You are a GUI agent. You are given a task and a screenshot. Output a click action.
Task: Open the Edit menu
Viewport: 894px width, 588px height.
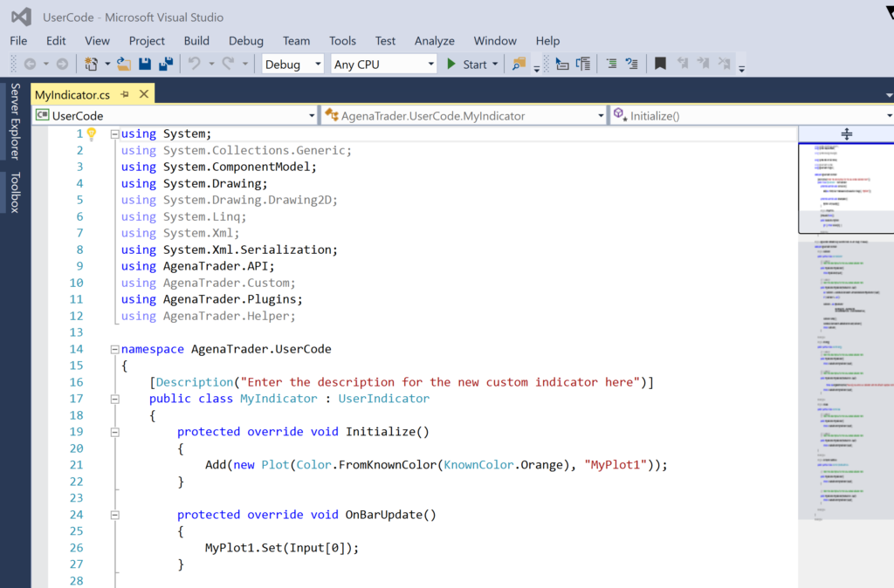tap(56, 40)
